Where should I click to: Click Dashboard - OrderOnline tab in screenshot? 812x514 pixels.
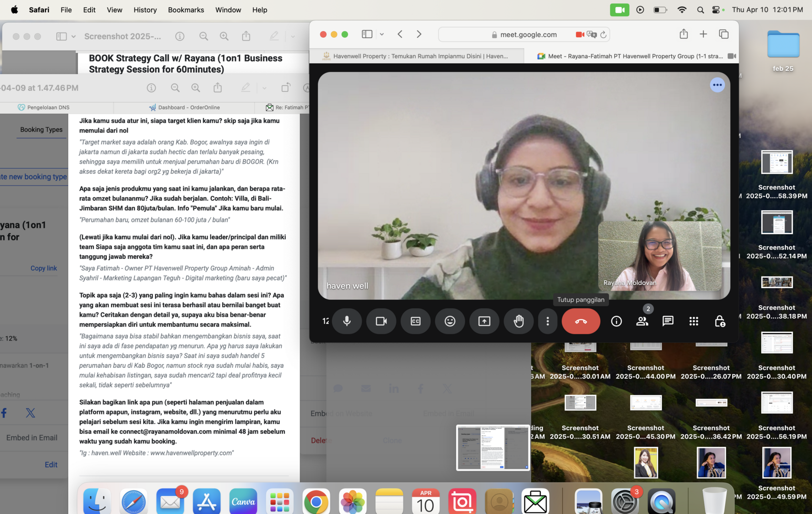tap(184, 107)
